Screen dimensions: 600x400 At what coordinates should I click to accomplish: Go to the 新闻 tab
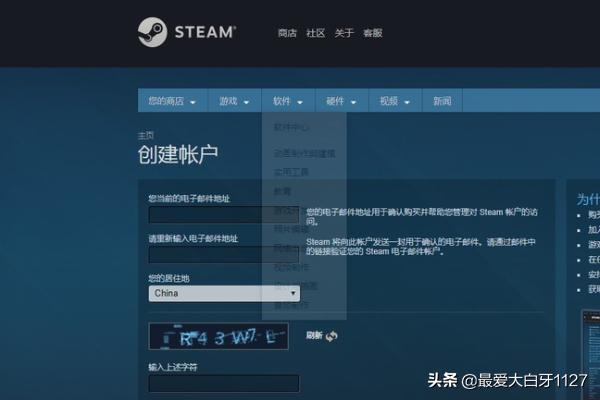click(x=442, y=101)
